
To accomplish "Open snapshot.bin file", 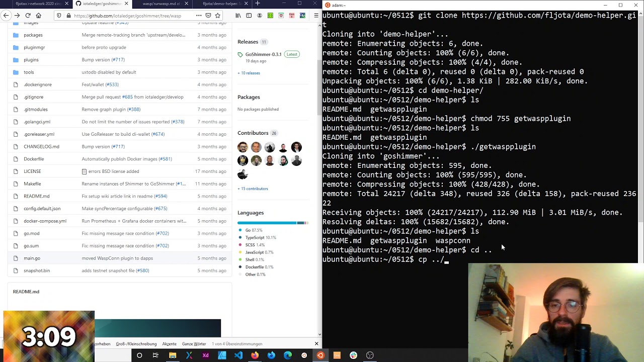I will [x=37, y=270].
